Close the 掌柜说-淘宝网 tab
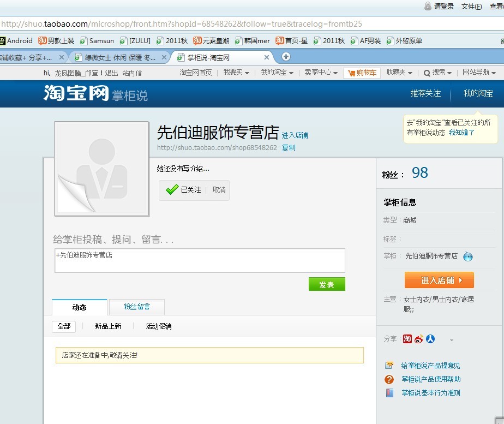Viewport: 504px width, 424px height. coord(267,57)
